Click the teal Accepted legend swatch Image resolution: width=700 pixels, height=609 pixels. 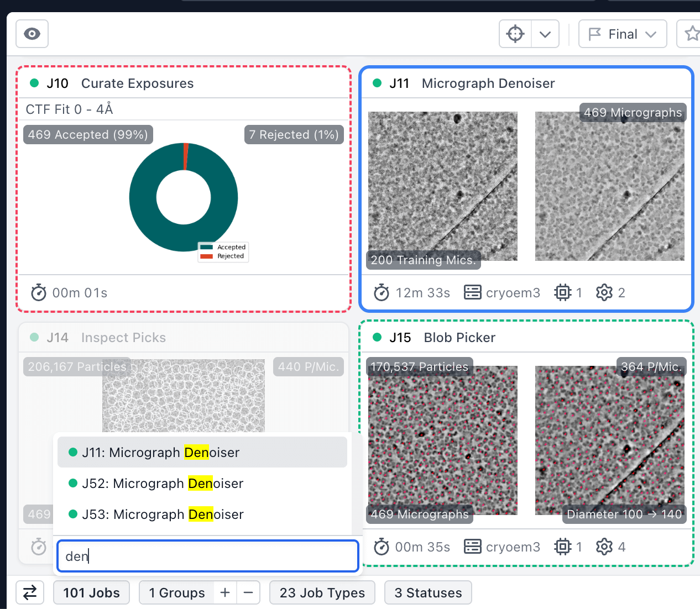tap(207, 248)
